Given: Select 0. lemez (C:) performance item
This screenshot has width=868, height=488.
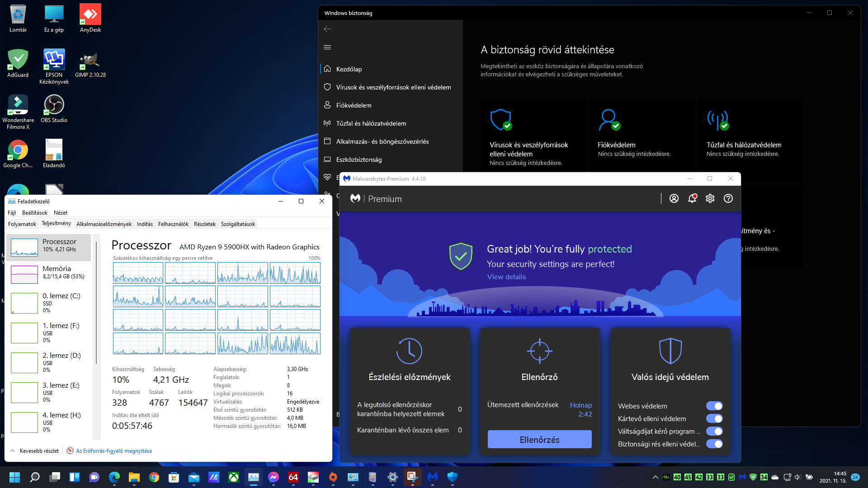Looking at the screenshot, I should click(49, 303).
